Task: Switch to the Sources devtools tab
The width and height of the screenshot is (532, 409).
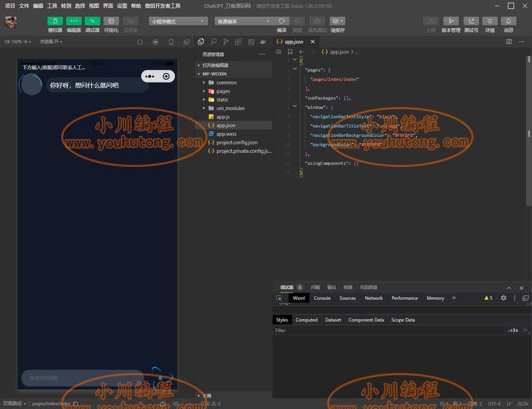Action: tap(347, 298)
